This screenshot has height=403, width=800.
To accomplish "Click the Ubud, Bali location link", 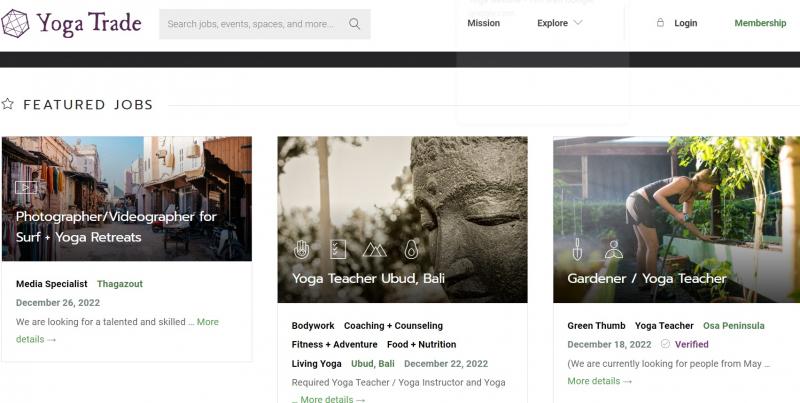I will (x=372, y=364).
